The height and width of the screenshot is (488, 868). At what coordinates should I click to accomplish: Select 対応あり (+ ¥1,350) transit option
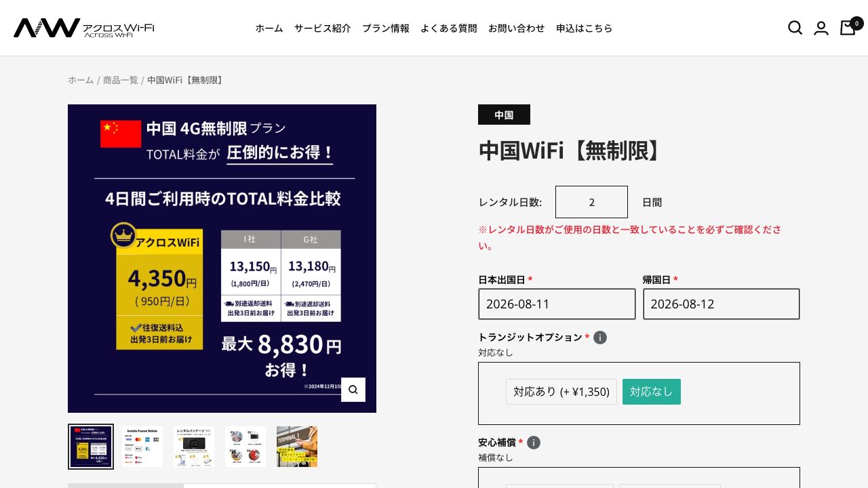tap(561, 392)
